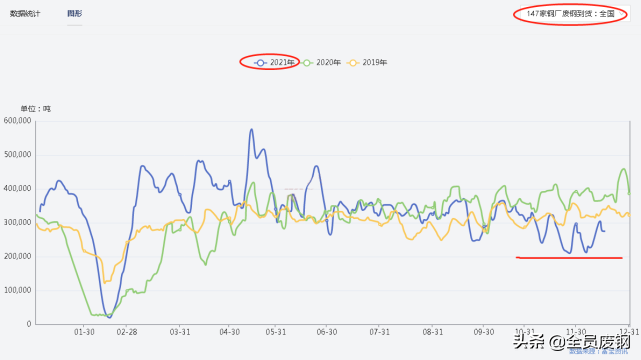Image resolution: width=641 pixels, height=360 pixels.
Task: Click the 12-31 date label on the x-axis
Action: point(629,331)
